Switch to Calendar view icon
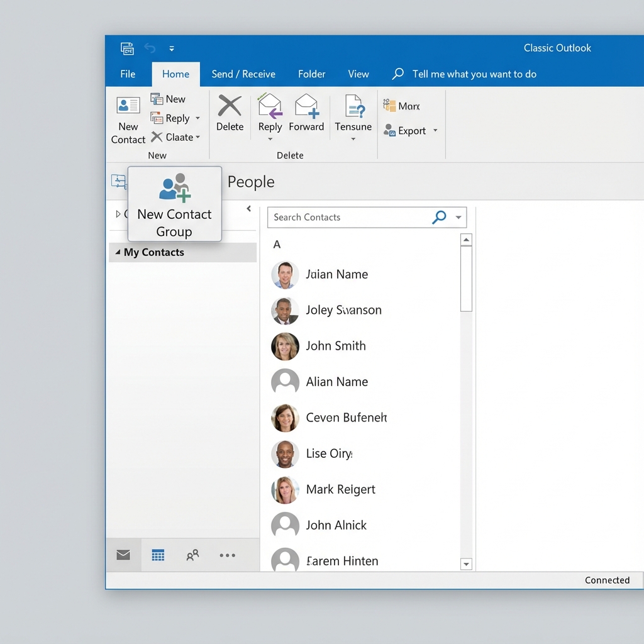The height and width of the screenshot is (644, 644). tap(158, 555)
